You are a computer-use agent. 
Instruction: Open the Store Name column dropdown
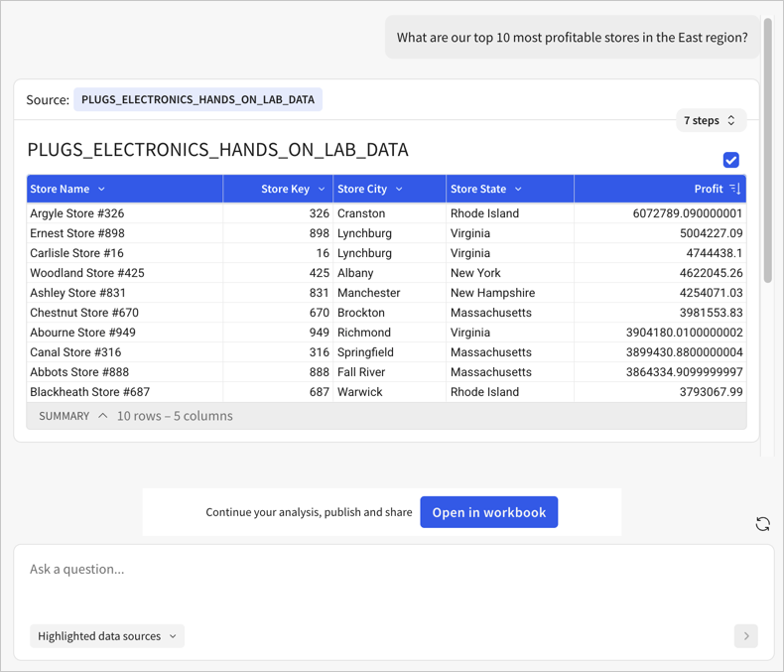(x=101, y=189)
